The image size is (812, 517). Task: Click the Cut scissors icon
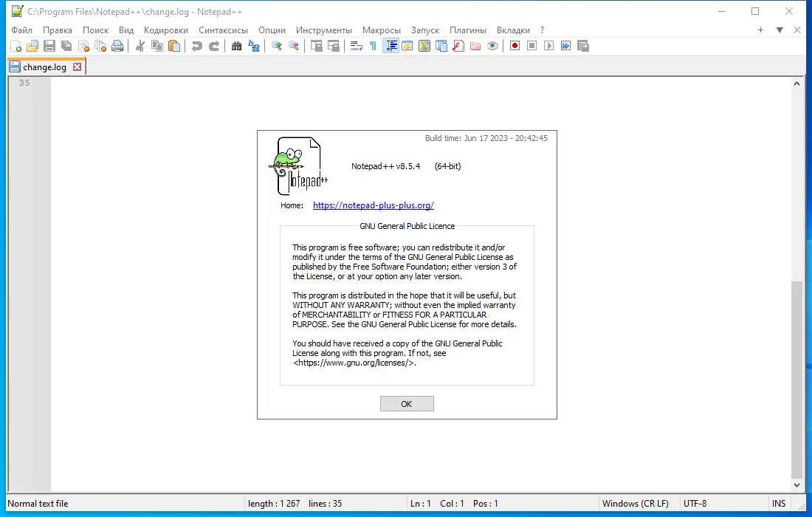(140, 46)
